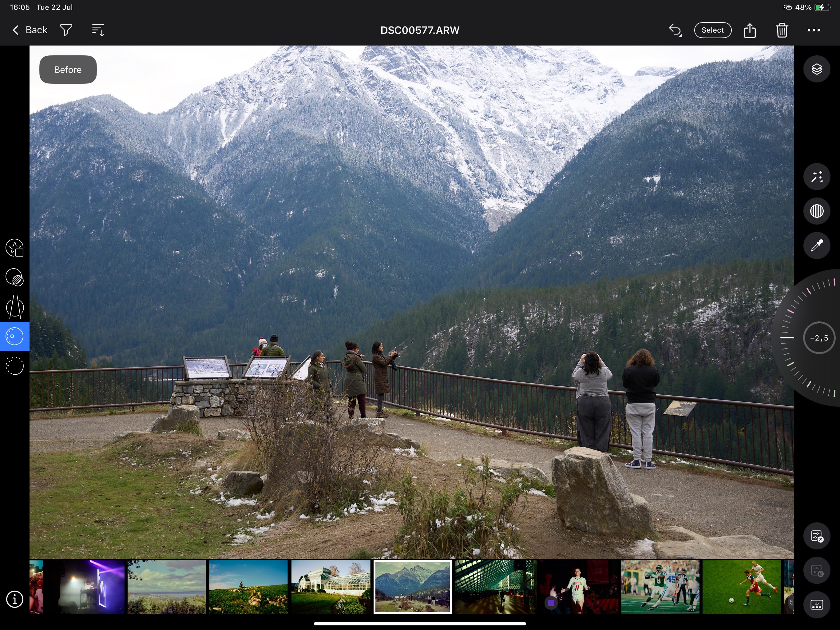The image size is (840, 630).
Task: Select the cloudy bay landscape thumbnail
Action: pyautogui.click(x=166, y=587)
